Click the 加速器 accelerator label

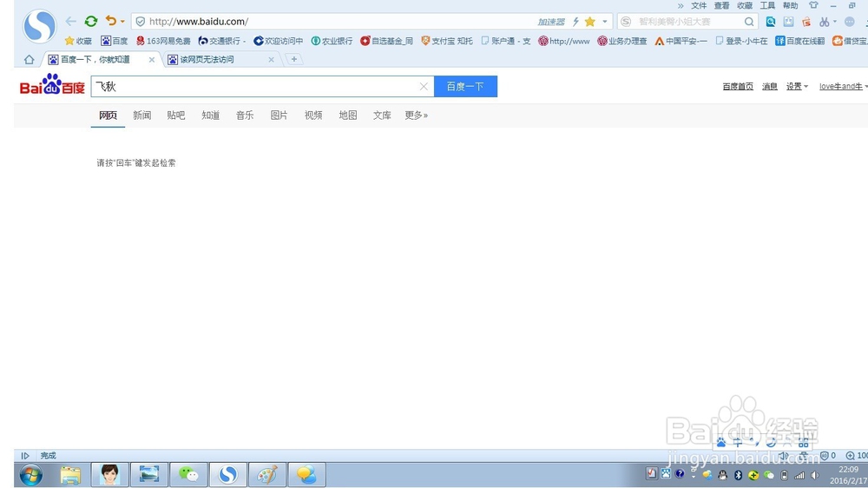pyautogui.click(x=551, y=22)
